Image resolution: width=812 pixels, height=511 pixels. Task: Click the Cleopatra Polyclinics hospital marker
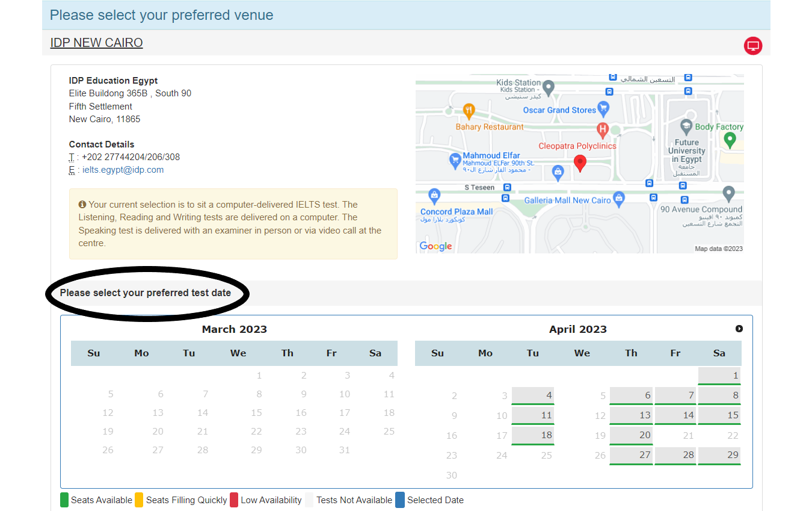(602, 129)
